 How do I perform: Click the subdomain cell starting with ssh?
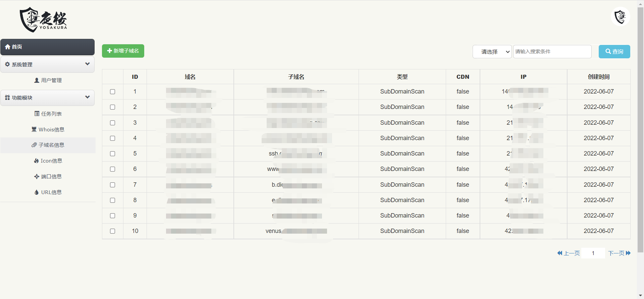(296, 154)
